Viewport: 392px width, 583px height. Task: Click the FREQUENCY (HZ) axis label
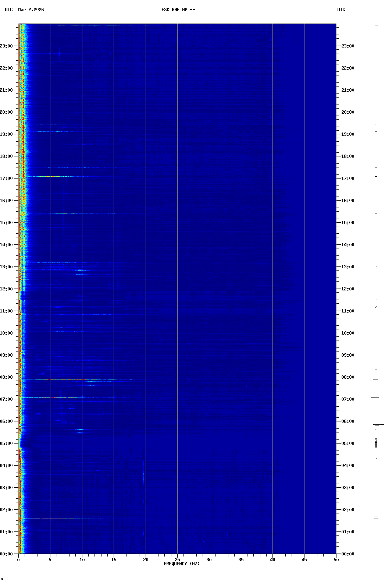[x=182, y=564]
